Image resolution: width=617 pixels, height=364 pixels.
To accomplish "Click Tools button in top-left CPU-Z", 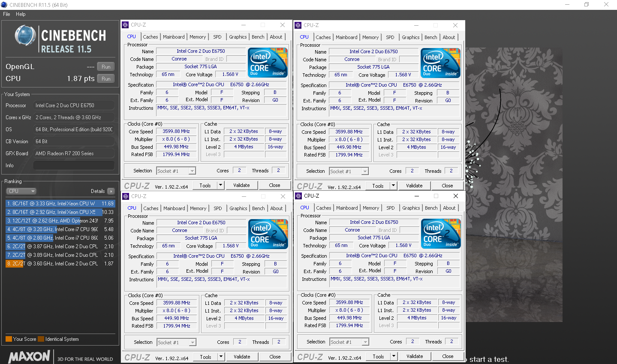I will tap(205, 185).
